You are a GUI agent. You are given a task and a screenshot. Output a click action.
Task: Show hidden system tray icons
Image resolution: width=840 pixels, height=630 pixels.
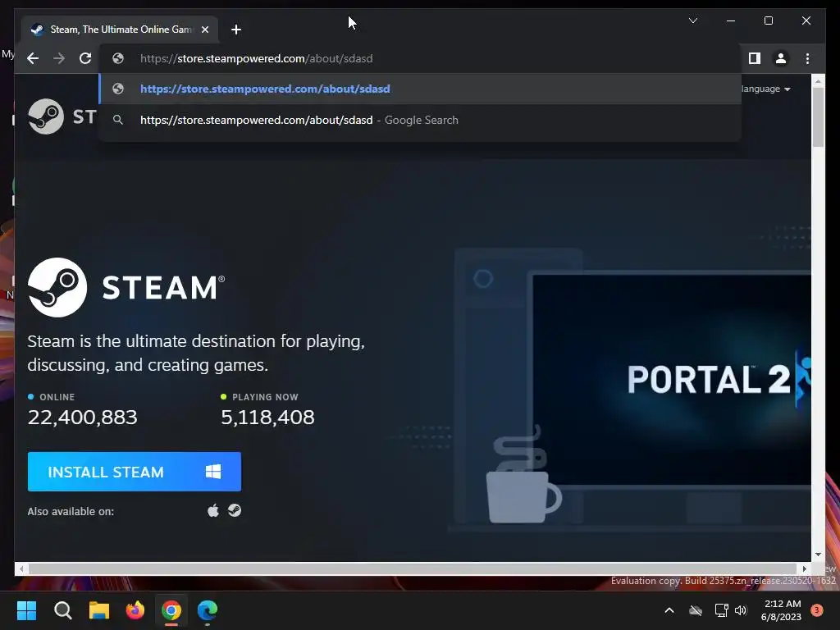[x=669, y=610]
